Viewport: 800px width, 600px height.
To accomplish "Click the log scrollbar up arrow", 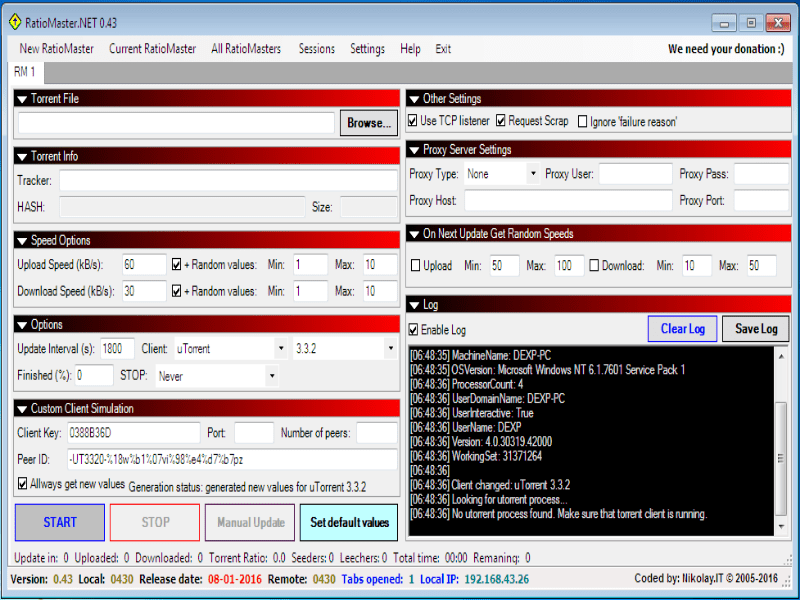I will (x=781, y=356).
